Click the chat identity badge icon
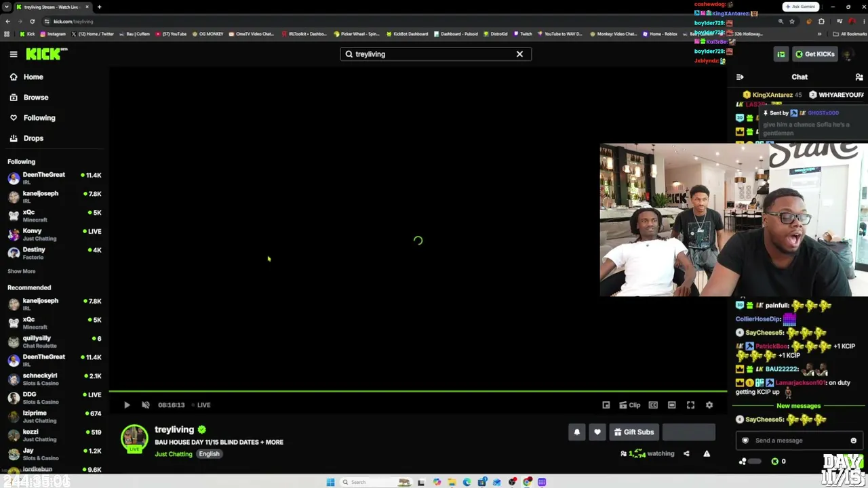This screenshot has height=488, width=868. pos(745,441)
